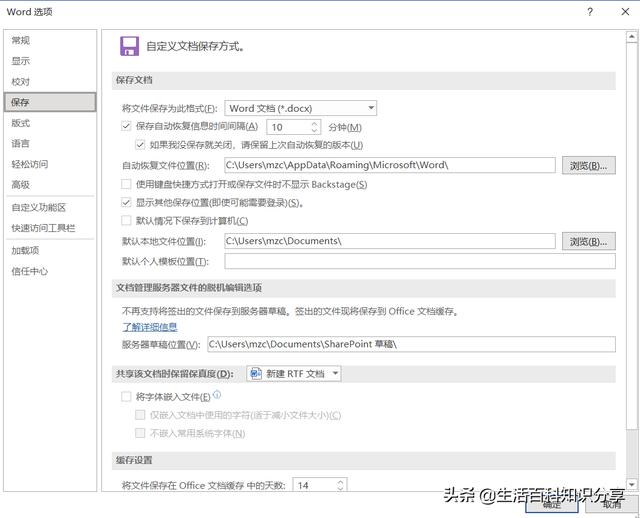Image resolution: width=640 pixels, height=518 pixels.
Task: Open the 版式 options category
Action: click(20, 123)
